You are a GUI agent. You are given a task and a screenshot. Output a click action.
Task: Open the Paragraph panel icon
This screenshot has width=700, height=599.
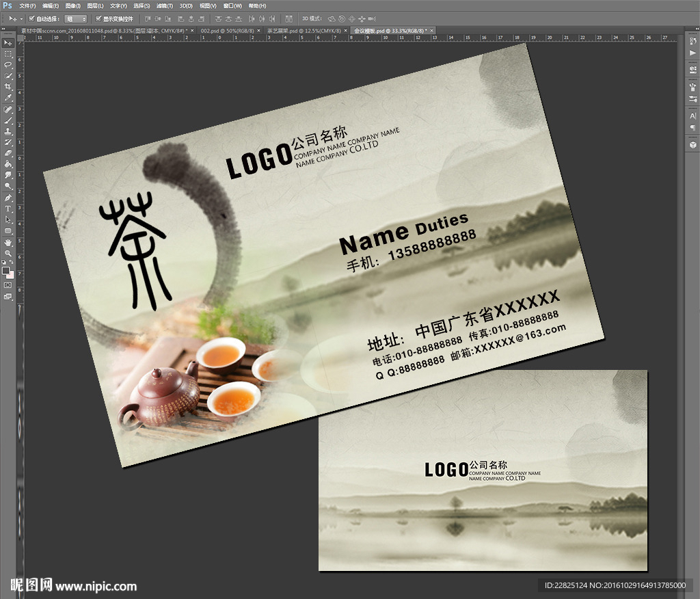tap(692, 127)
